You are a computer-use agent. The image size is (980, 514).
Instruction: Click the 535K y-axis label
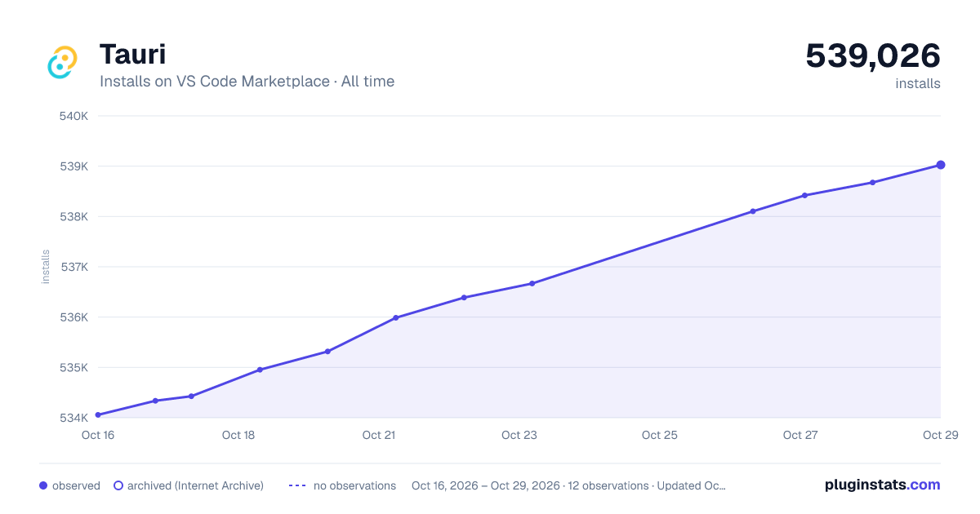73,368
